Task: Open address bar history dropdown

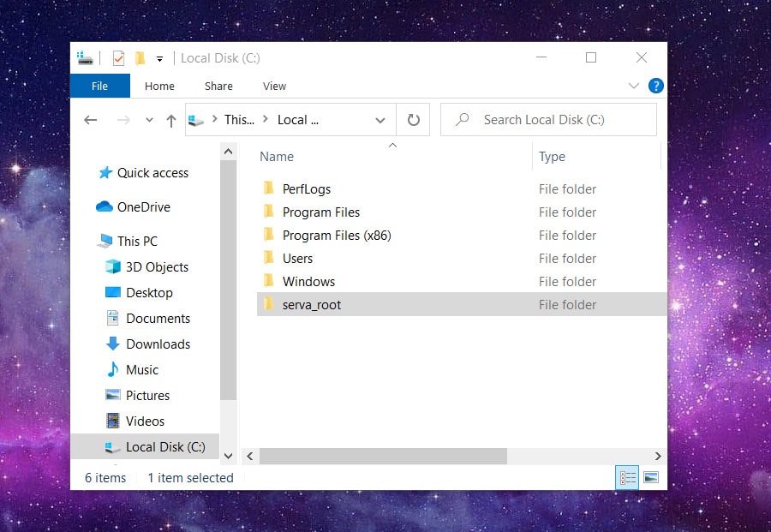Action: coord(380,120)
